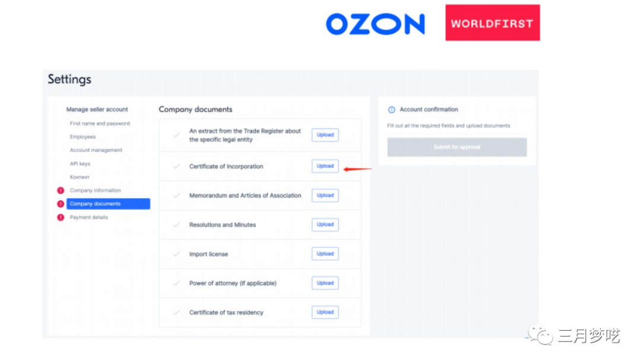The image size is (641, 364).
Task: Click the checkmark icon next to Certificate of Incorporation
Action: (176, 167)
